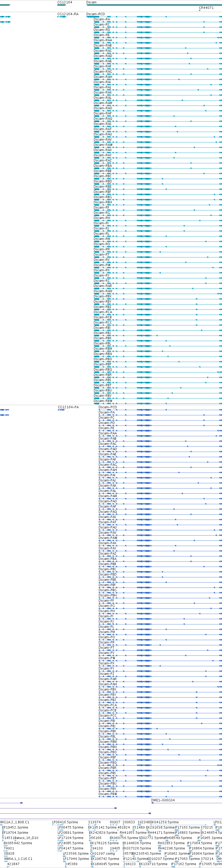
Task: Open the Dscam-RBM transcript
Action: [103, 349]
